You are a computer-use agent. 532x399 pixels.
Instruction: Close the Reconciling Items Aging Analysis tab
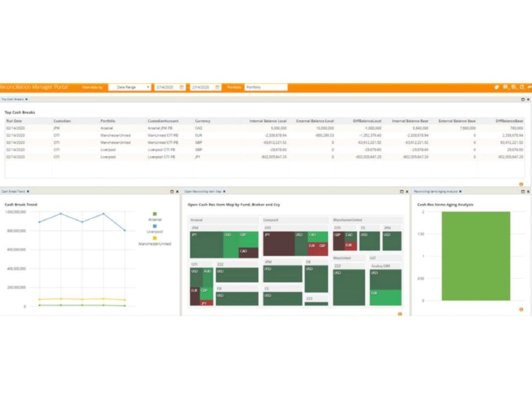461,191
